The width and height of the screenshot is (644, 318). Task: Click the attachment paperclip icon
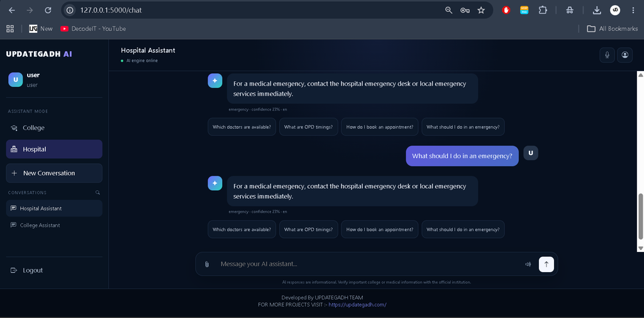(x=207, y=264)
